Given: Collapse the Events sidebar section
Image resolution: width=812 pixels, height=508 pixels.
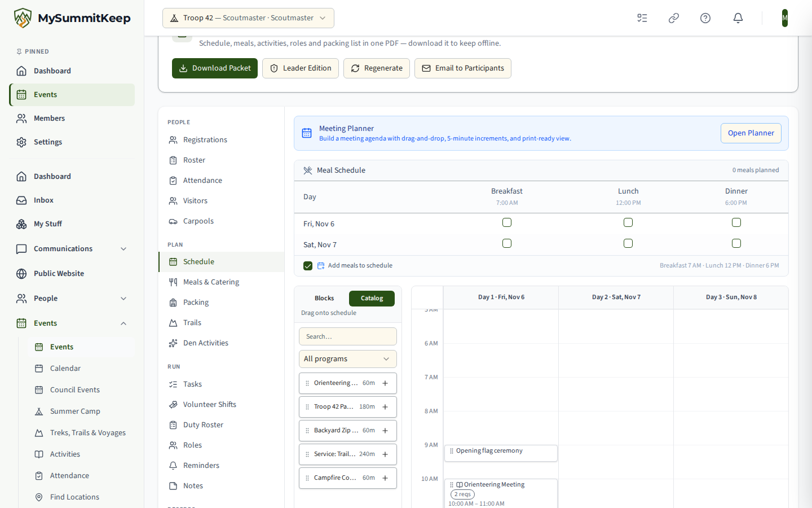Looking at the screenshot, I should 72,323.
